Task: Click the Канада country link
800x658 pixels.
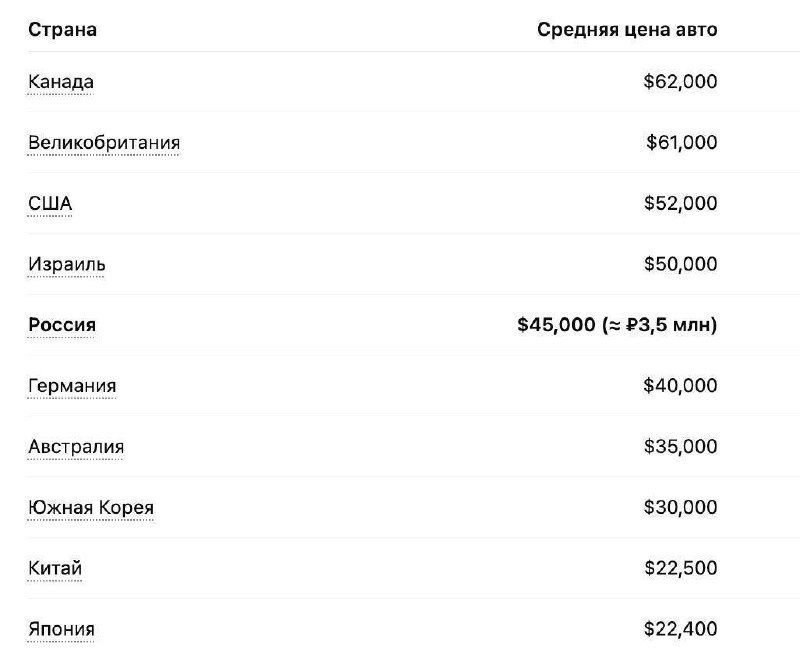Action: [x=61, y=82]
